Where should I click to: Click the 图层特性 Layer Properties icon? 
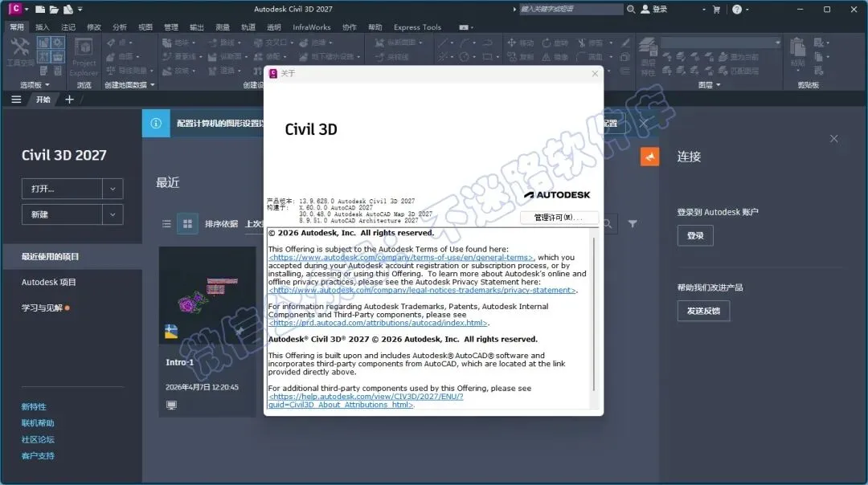[648, 47]
